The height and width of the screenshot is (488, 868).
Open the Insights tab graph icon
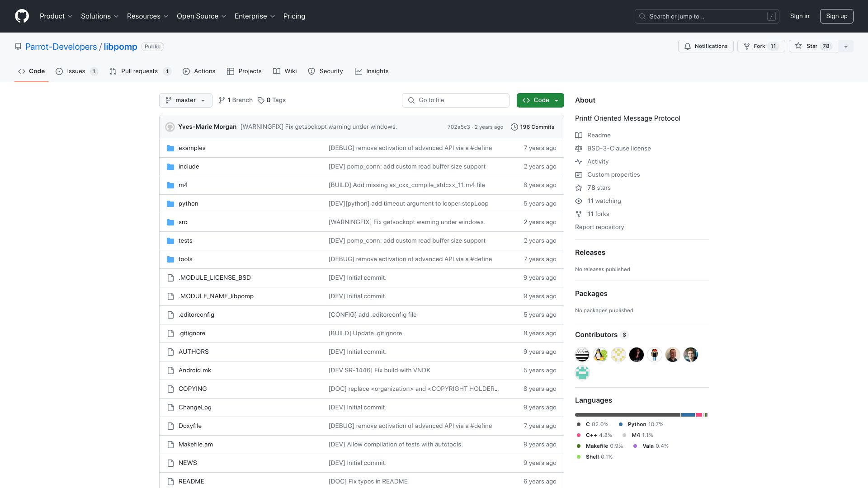point(359,71)
